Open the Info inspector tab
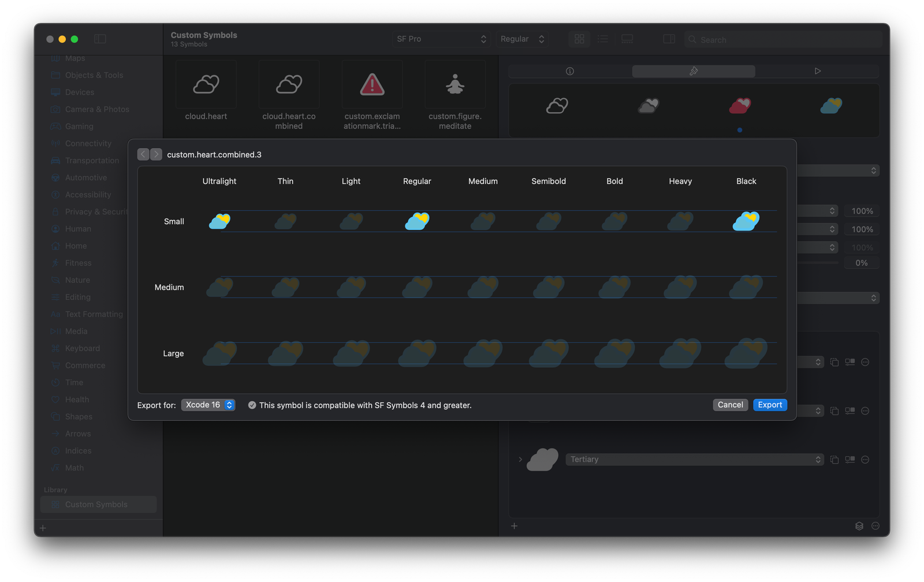924x582 pixels. [570, 71]
